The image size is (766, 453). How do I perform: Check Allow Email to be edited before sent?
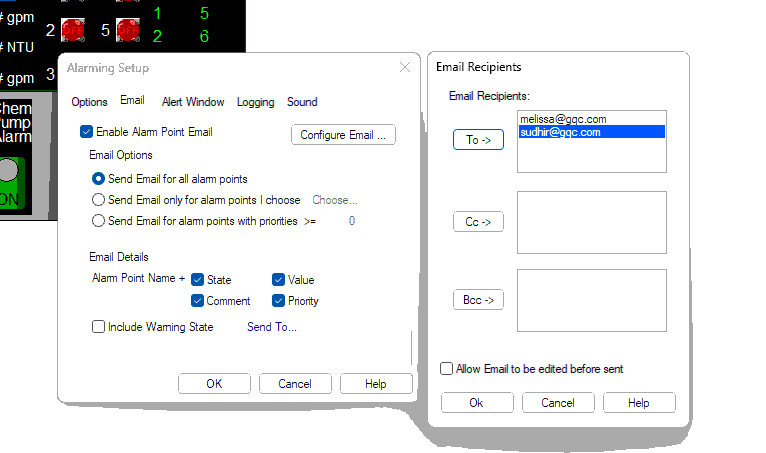point(447,368)
